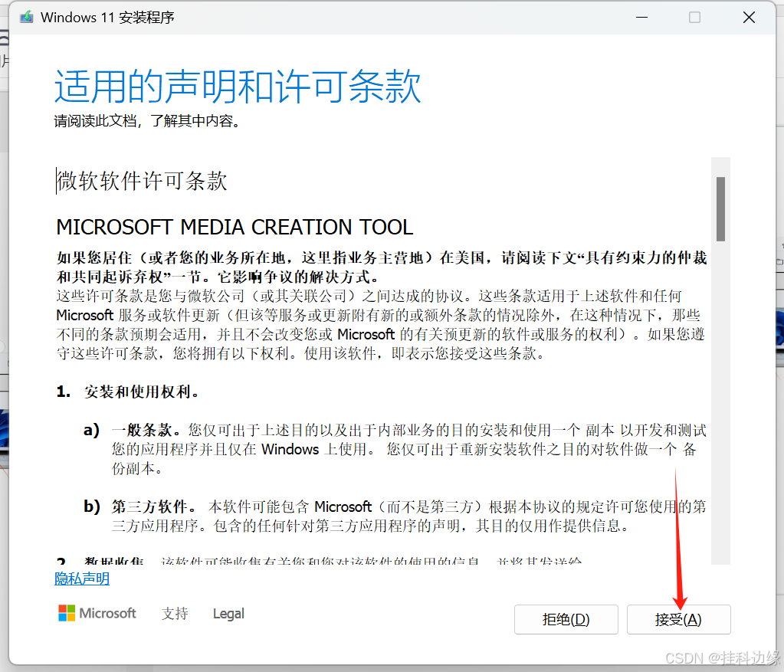Screen dimensions: 784x672
Task: Click the Decline 拒绝(D) button
Action: click(566, 619)
